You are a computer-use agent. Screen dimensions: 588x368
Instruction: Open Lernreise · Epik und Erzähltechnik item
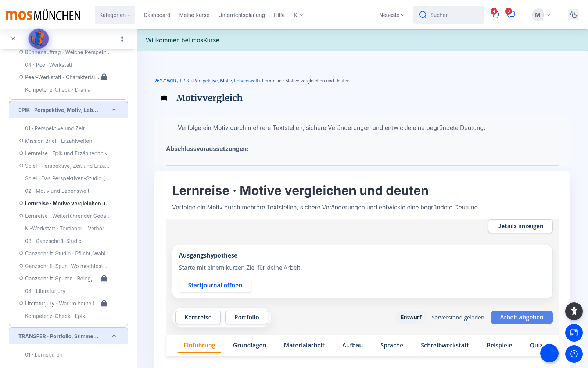pos(66,153)
